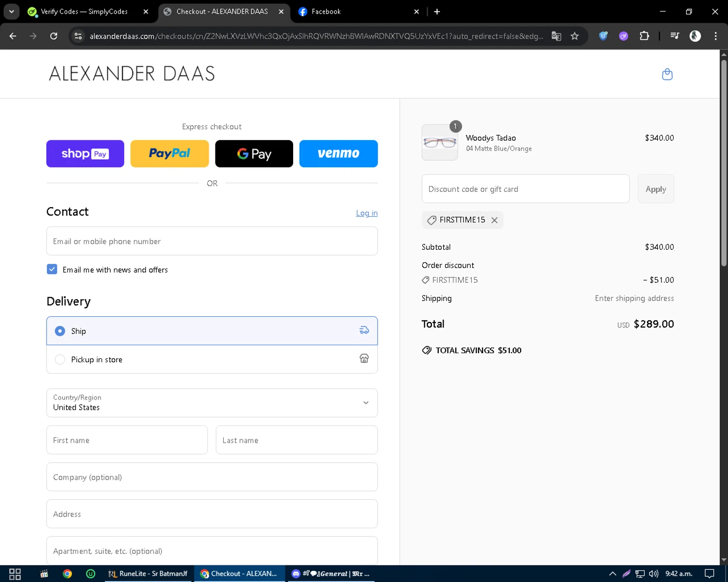Switch to Discord General taskbar window
The height and width of the screenshot is (582, 728).
click(331, 574)
